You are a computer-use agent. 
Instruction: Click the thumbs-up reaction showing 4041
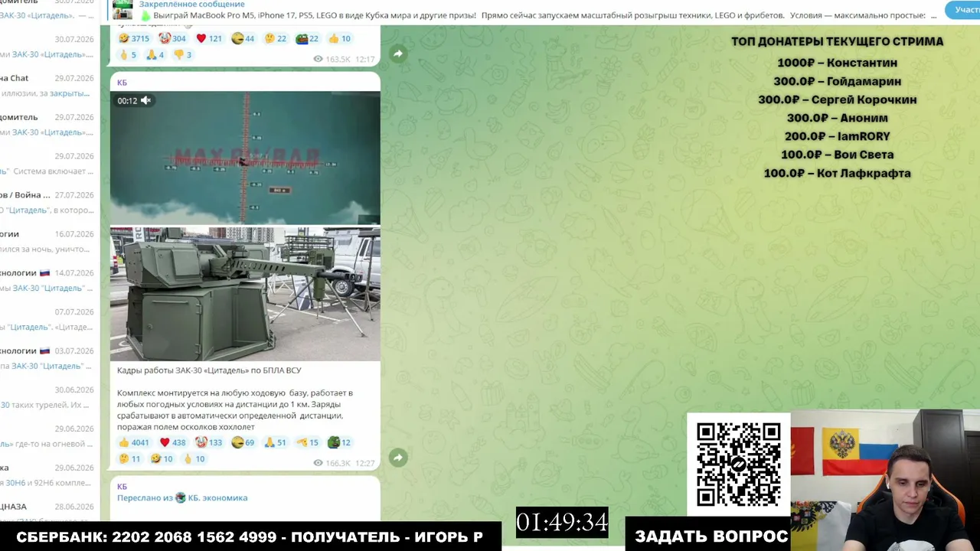[134, 442]
